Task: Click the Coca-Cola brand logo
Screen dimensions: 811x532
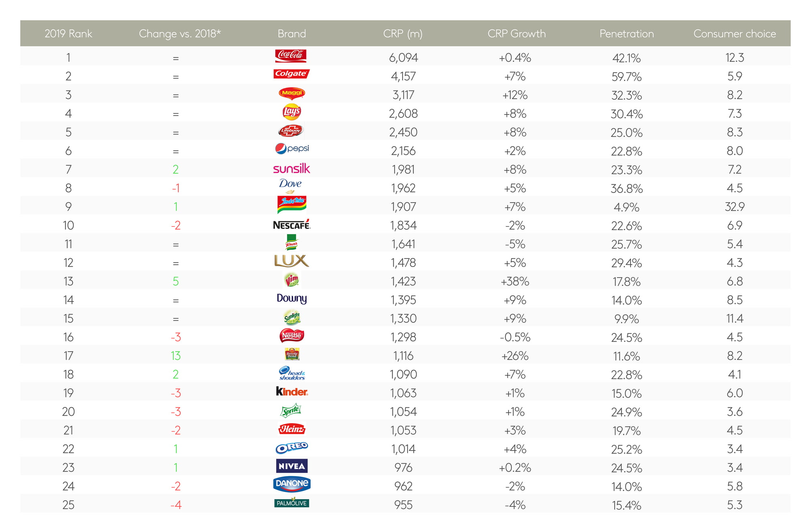Action: tap(291, 56)
